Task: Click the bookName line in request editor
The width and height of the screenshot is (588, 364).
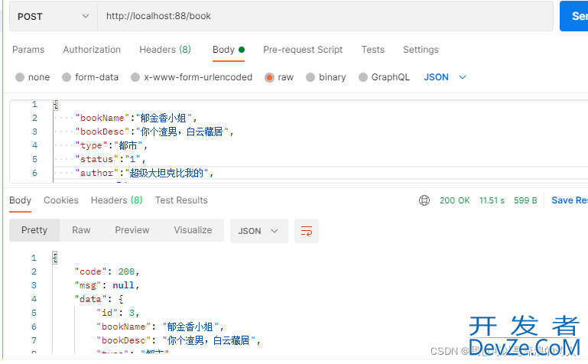Action: pyautogui.click(x=136, y=118)
